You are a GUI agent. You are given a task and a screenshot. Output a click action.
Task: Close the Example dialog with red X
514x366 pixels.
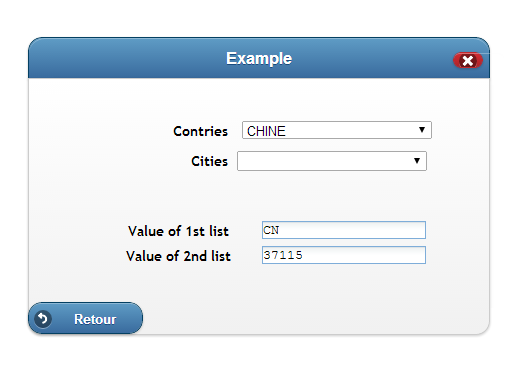point(468,60)
